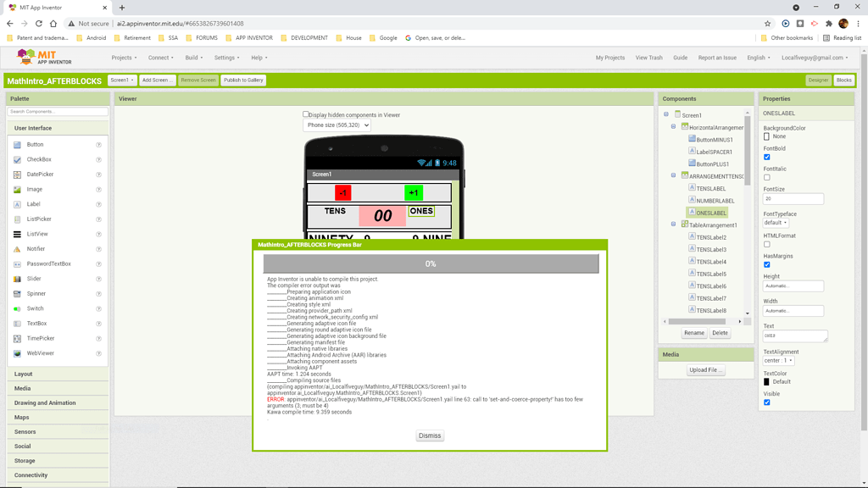Open the Phone size dropdown
This screenshot has width=868, height=488.
coord(335,126)
